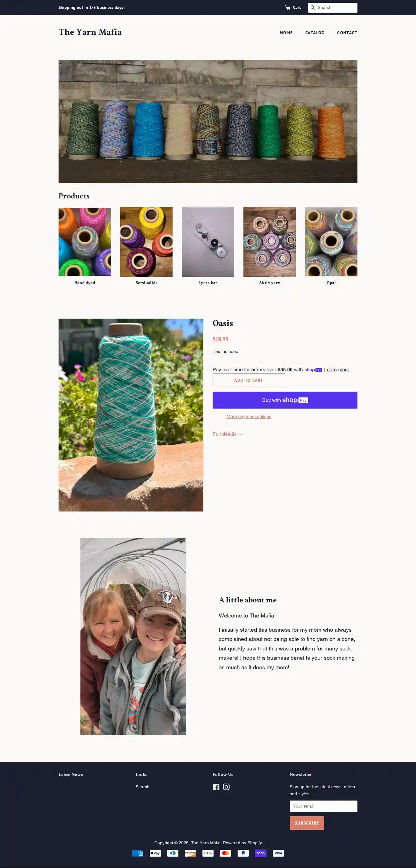
Task: Open the Instagram profile icon
Action: 226,787
